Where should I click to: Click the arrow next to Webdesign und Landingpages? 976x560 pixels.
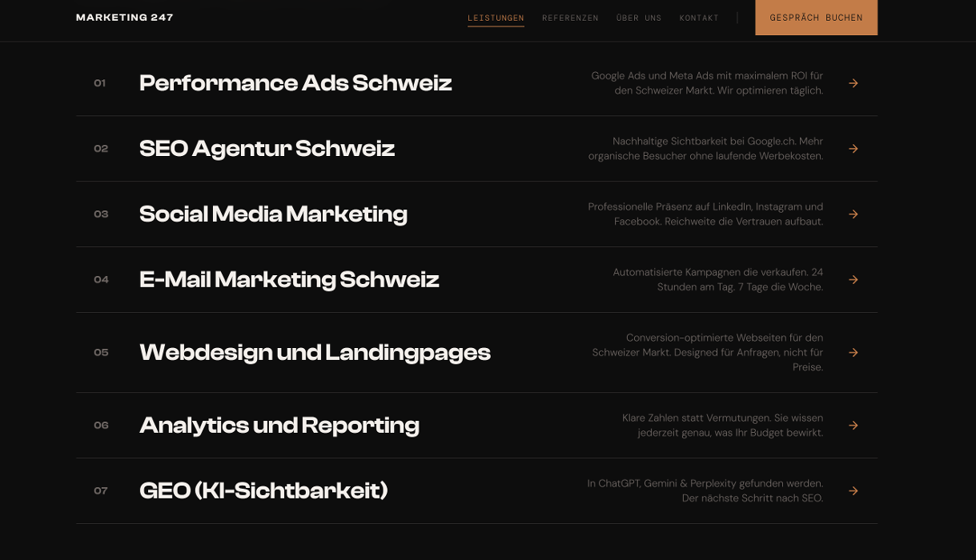tap(853, 352)
